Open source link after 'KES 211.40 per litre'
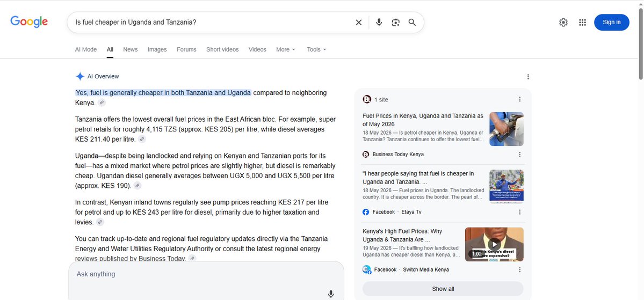 tap(142, 139)
